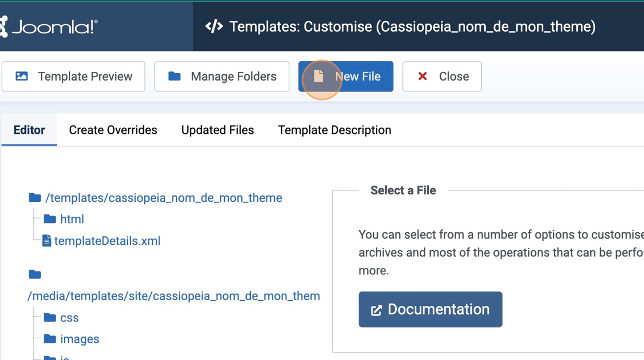Viewport: 644px width, 360px height.
Task: Expand the images folder
Action: 79,339
